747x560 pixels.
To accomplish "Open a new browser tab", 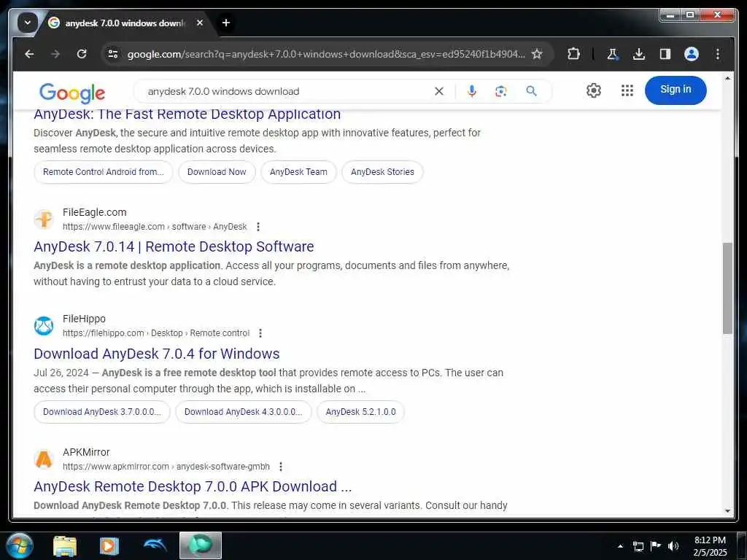I will point(226,23).
